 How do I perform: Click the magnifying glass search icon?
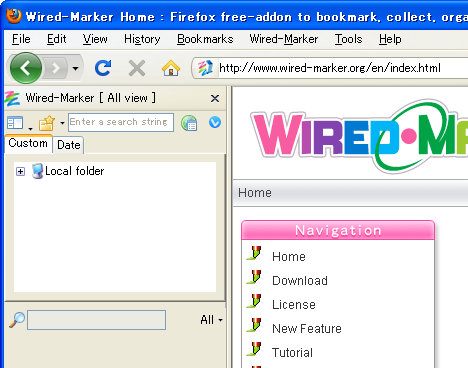[17, 320]
